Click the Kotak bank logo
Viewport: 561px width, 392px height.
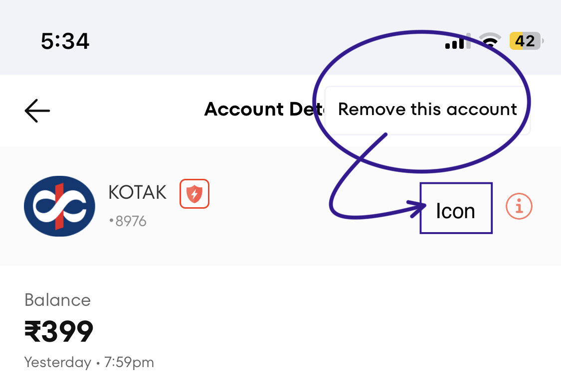click(x=59, y=206)
